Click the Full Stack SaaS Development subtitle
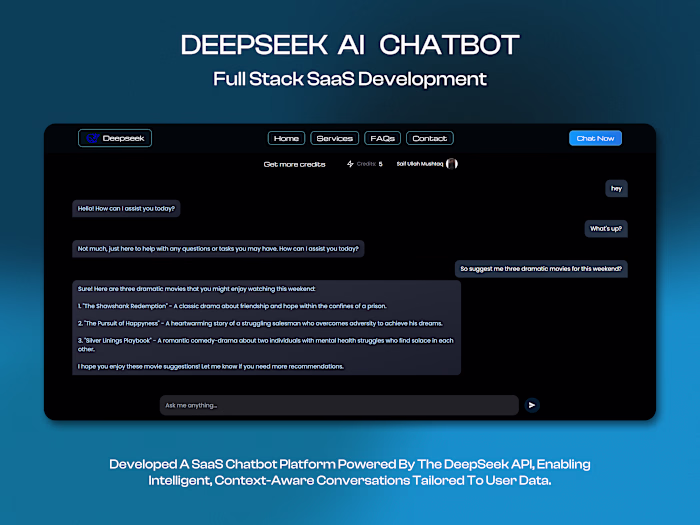The image size is (700, 525). pyautogui.click(x=350, y=79)
